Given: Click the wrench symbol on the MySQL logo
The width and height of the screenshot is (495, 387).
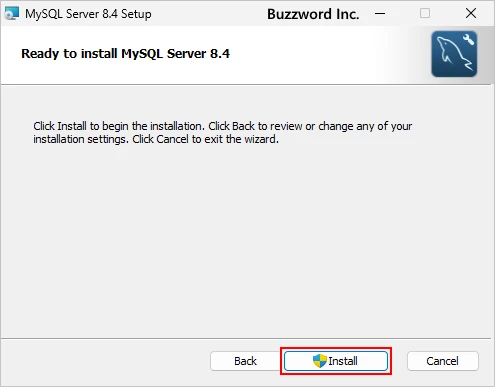Looking at the screenshot, I should point(468,39).
